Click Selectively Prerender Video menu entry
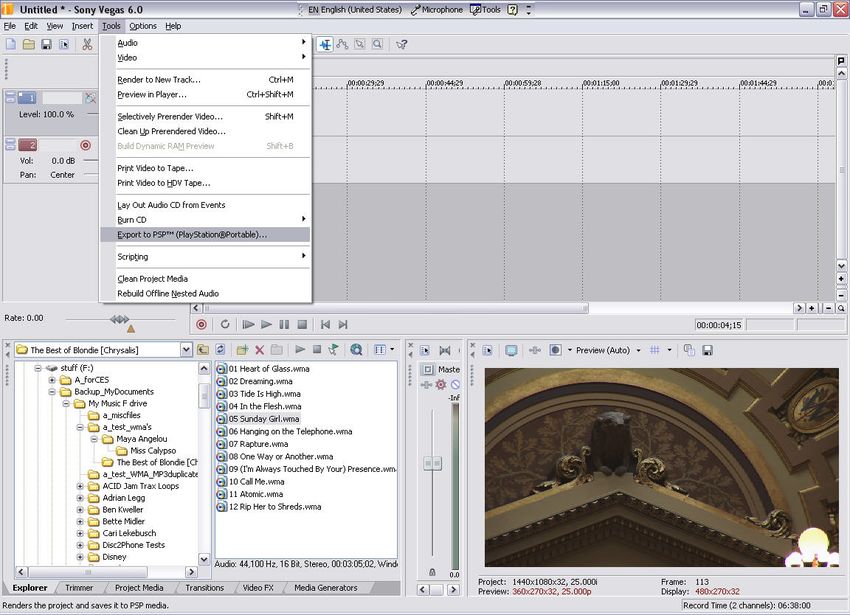The image size is (850, 615). 205,117
